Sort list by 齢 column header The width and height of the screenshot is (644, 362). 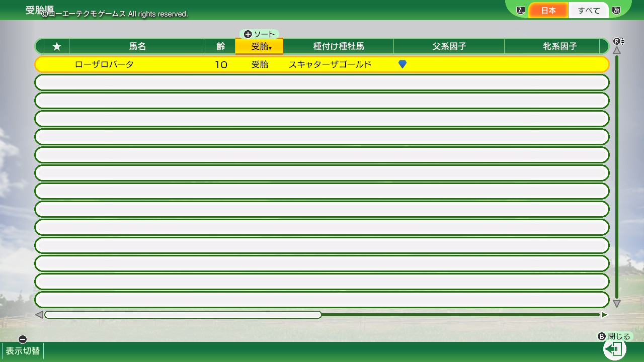coord(220,46)
